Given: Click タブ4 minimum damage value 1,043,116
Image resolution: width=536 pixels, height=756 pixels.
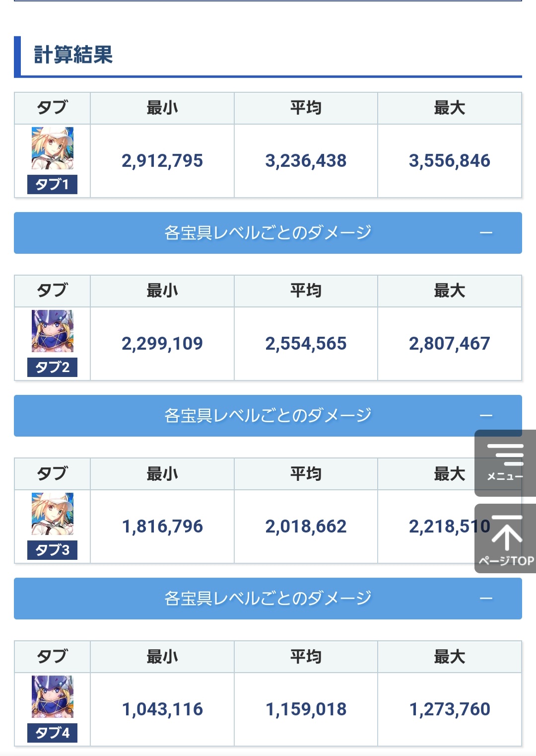Looking at the screenshot, I should (x=162, y=709).
